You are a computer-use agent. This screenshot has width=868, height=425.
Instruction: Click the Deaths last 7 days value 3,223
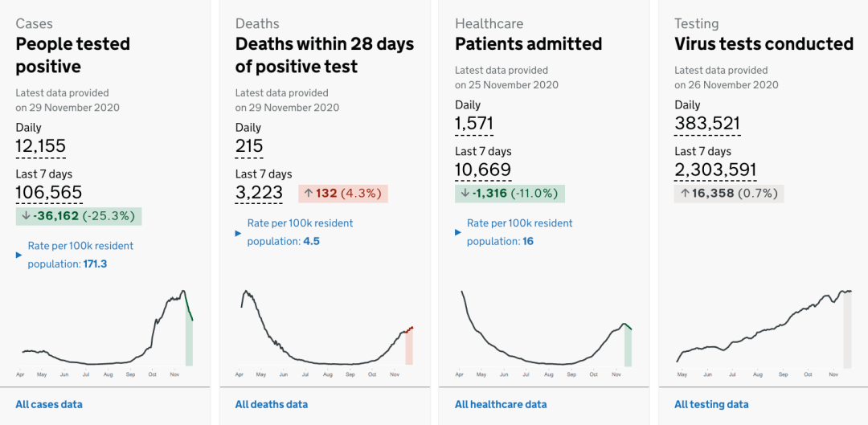259,192
